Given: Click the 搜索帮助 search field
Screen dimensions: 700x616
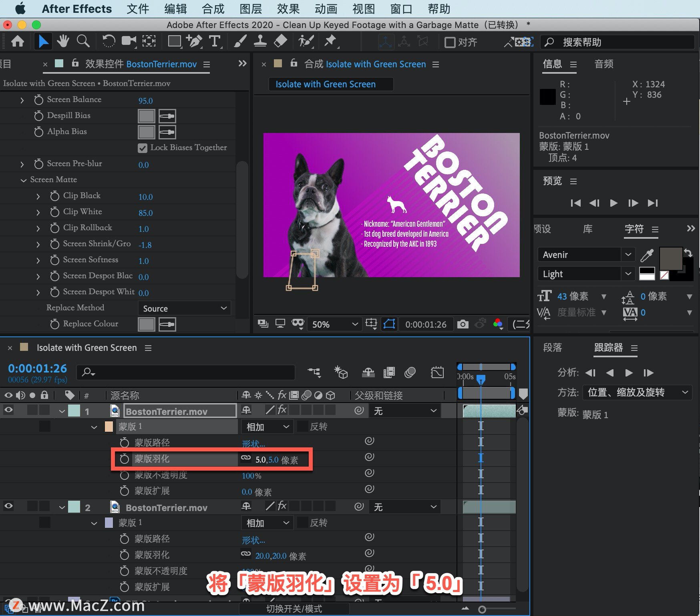Looking at the screenshot, I should (617, 42).
